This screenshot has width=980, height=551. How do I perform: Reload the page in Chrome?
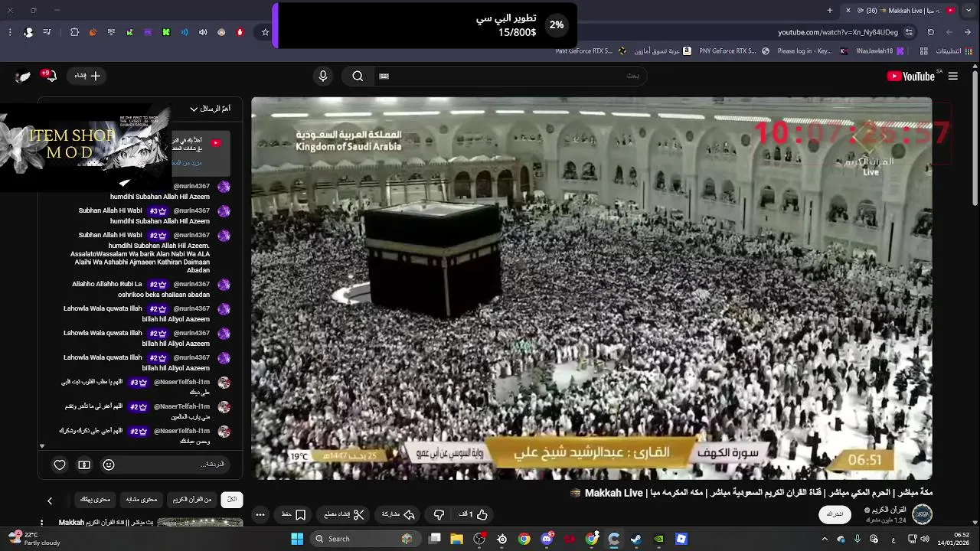(x=931, y=32)
